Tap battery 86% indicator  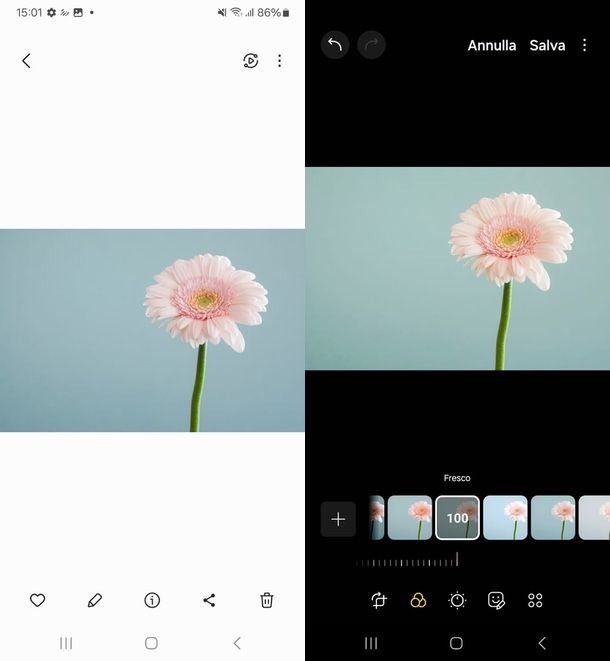click(x=273, y=13)
